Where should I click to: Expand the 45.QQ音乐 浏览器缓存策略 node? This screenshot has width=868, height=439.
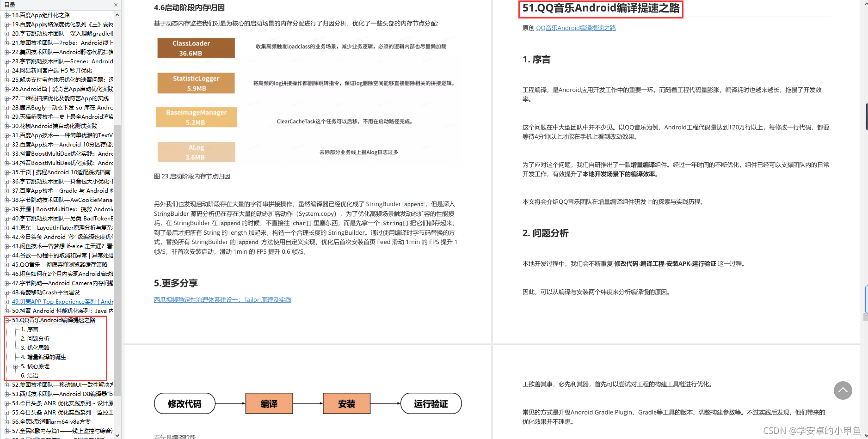[x=6, y=265]
